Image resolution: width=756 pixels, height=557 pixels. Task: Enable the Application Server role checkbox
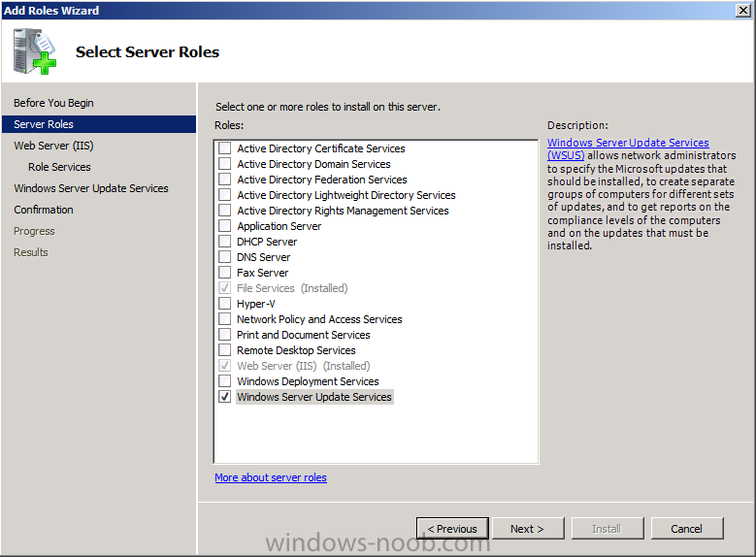tap(225, 226)
